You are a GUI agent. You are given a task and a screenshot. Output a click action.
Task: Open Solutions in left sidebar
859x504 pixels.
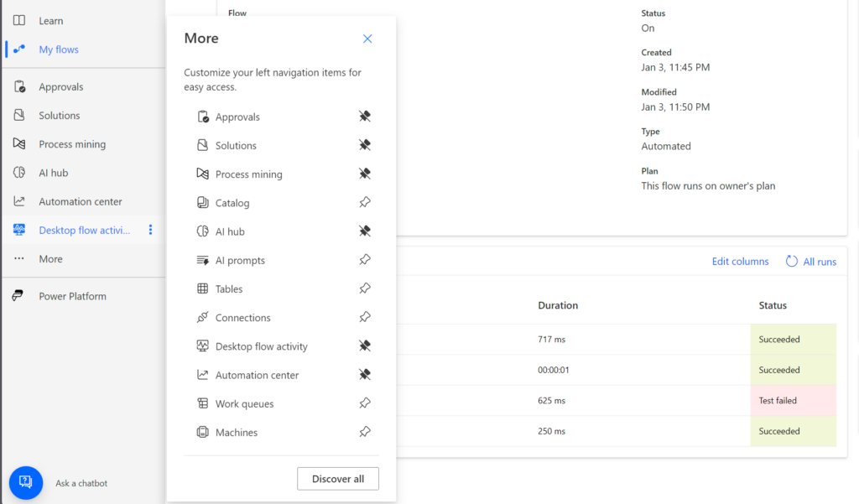(60, 116)
